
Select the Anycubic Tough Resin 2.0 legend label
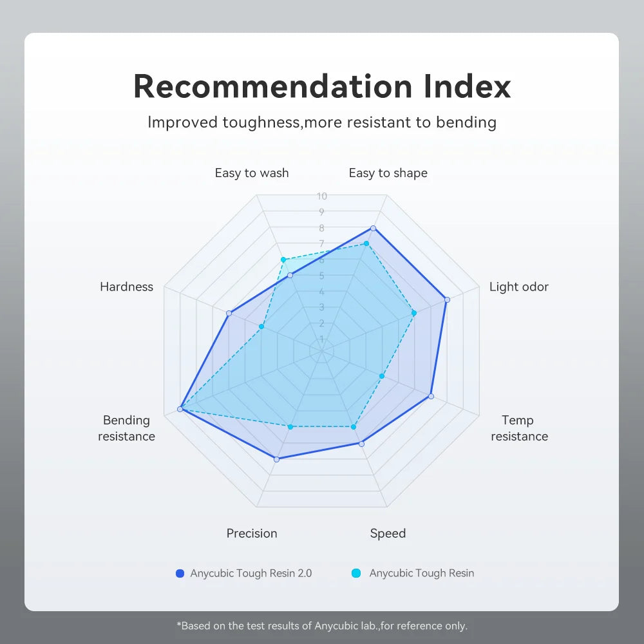coord(251,573)
